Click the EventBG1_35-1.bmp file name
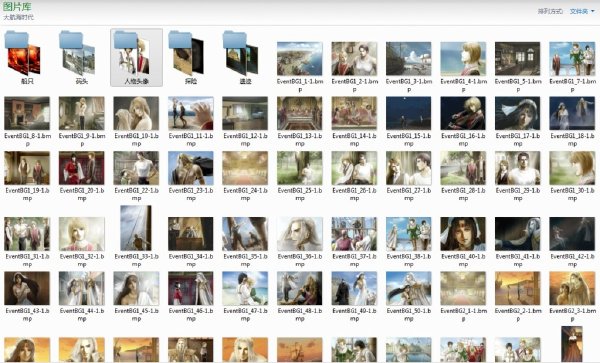 (x=245, y=260)
